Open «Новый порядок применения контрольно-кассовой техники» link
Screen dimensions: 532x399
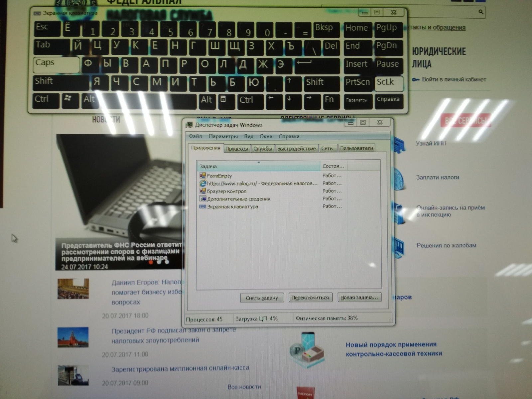[394, 349]
